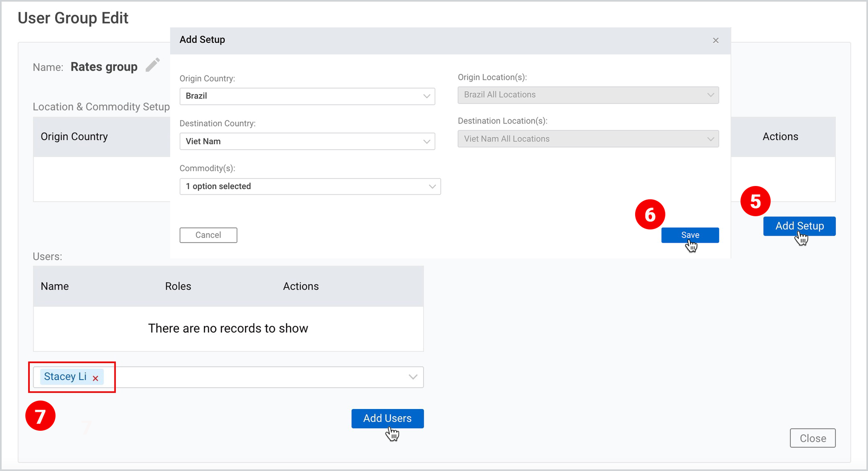Screen dimensions: 868x471
Task: Close the User Group Edit panel
Action: point(813,438)
